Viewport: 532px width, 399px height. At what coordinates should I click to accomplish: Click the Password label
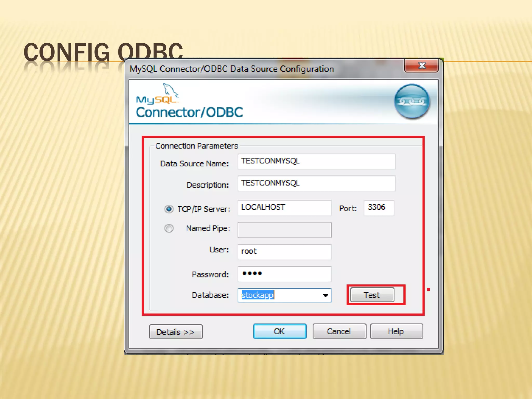(x=210, y=274)
